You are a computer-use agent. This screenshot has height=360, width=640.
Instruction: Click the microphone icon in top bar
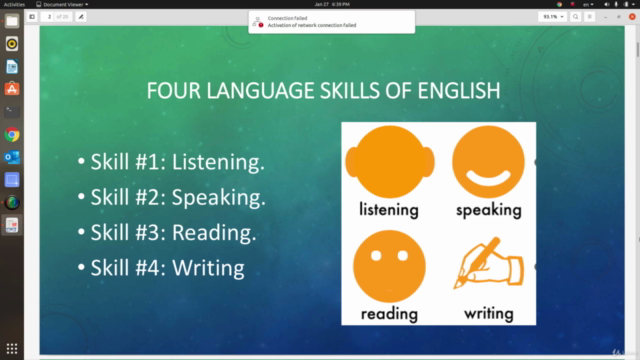(x=616, y=4)
